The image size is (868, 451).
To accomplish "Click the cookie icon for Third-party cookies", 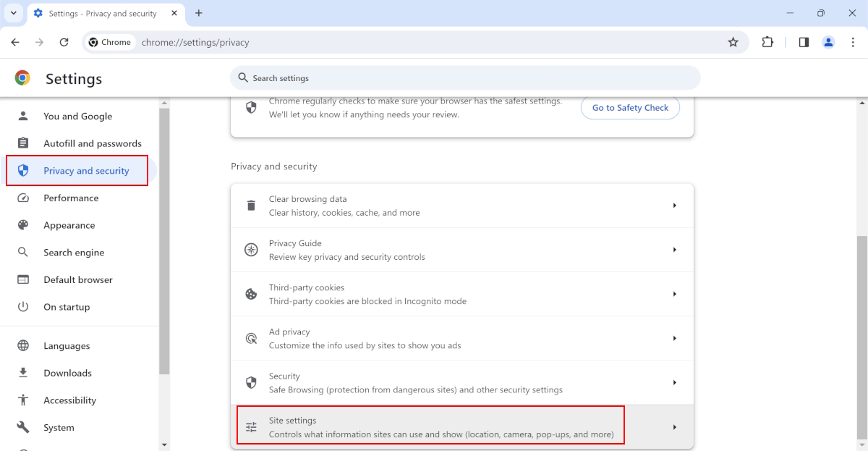I will 251,294.
